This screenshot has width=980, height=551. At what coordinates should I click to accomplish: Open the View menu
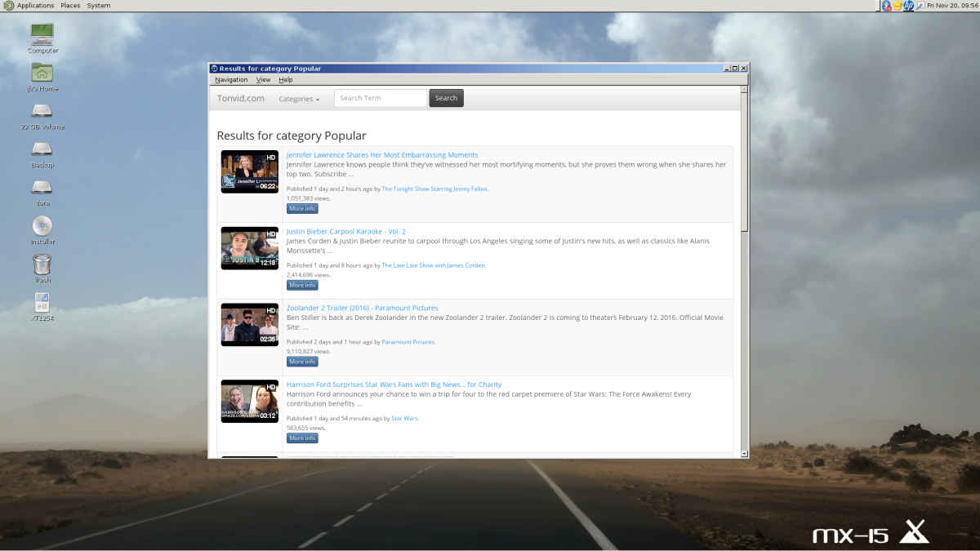click(263, 80)
